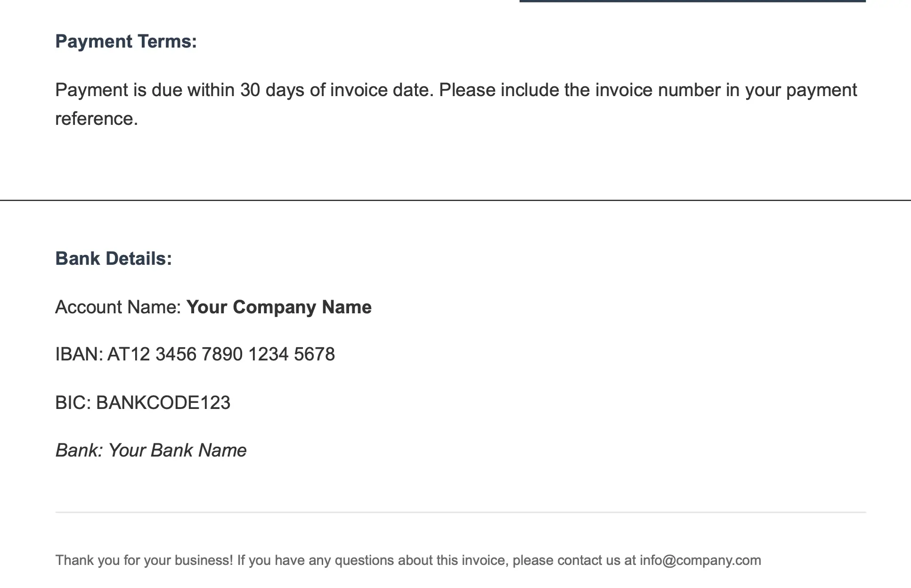Screen dimensions: 911x588
Task: Click the dark full-width horizontal divider line
Action: pos(455,200)
